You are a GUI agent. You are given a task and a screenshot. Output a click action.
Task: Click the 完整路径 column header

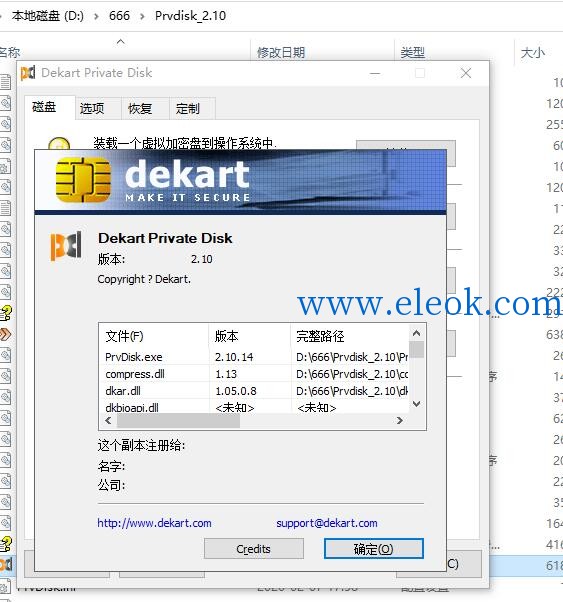349,336
